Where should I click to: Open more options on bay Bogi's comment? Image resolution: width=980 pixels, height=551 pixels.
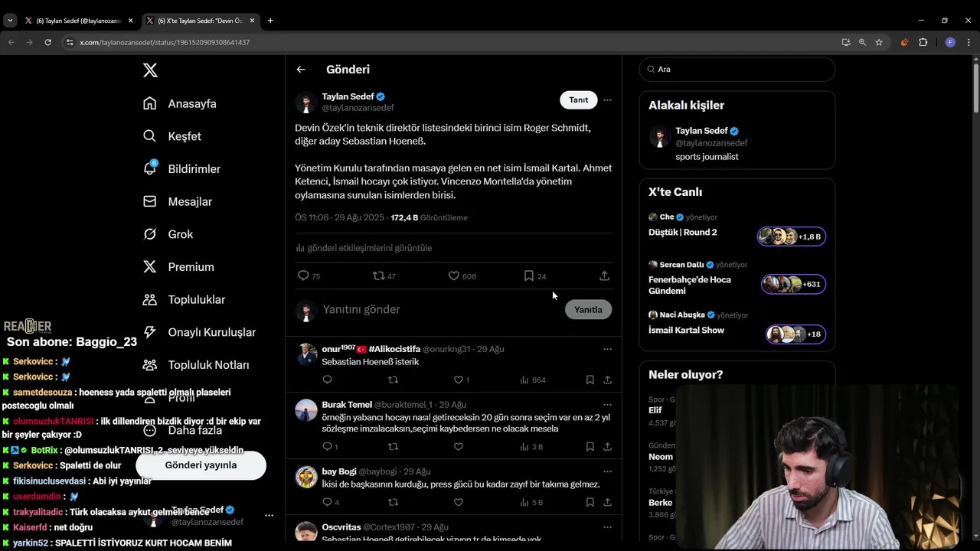[x=607, y=471]
